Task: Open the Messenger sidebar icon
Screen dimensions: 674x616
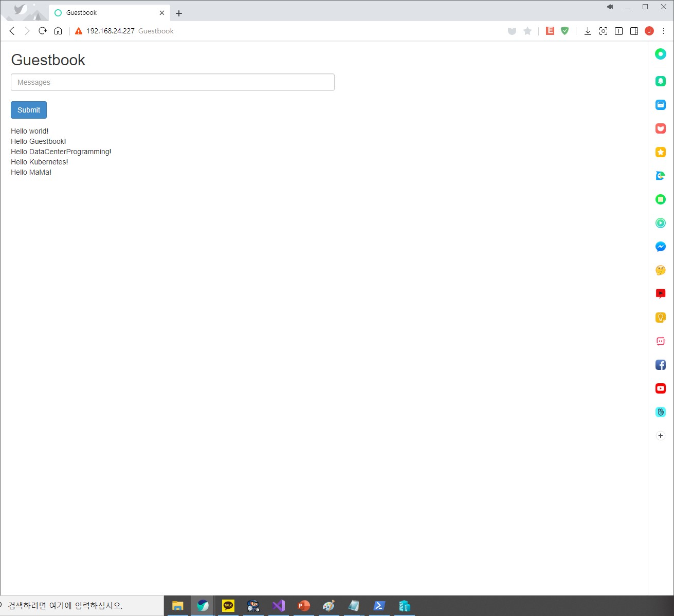Action: click(661, 247)
